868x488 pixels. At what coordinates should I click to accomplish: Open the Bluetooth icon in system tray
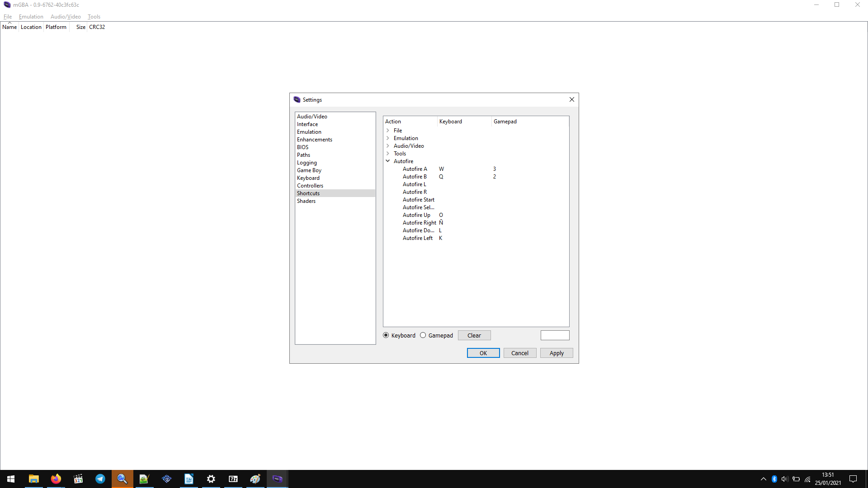[774, 479]
